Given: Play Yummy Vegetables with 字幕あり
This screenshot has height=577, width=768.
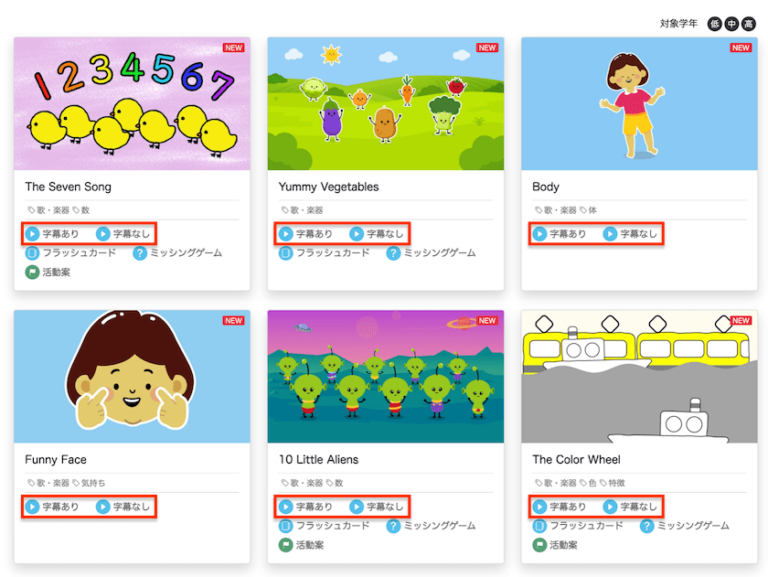Looking at the screenshot, I should [x=306, y=234].
